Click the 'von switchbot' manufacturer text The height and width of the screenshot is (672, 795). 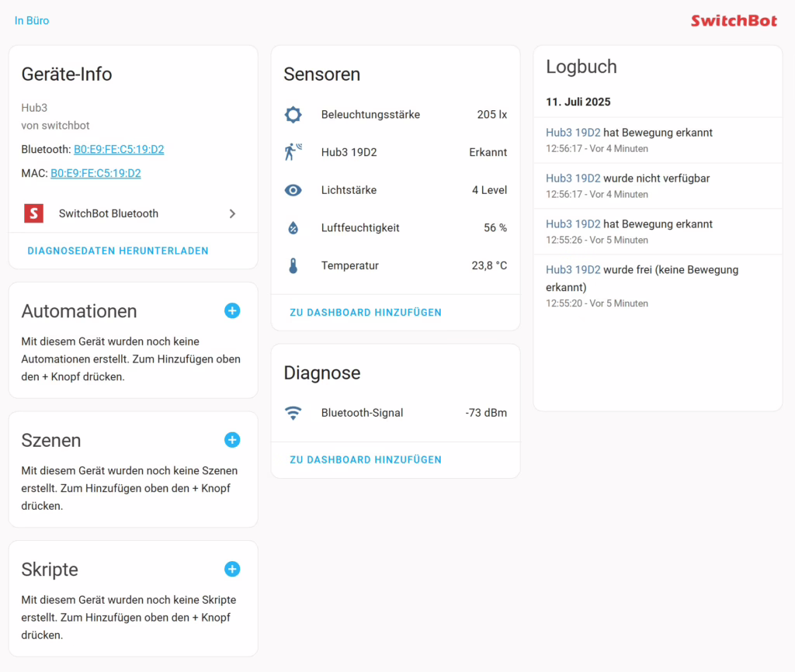click(x=55, y=126)
